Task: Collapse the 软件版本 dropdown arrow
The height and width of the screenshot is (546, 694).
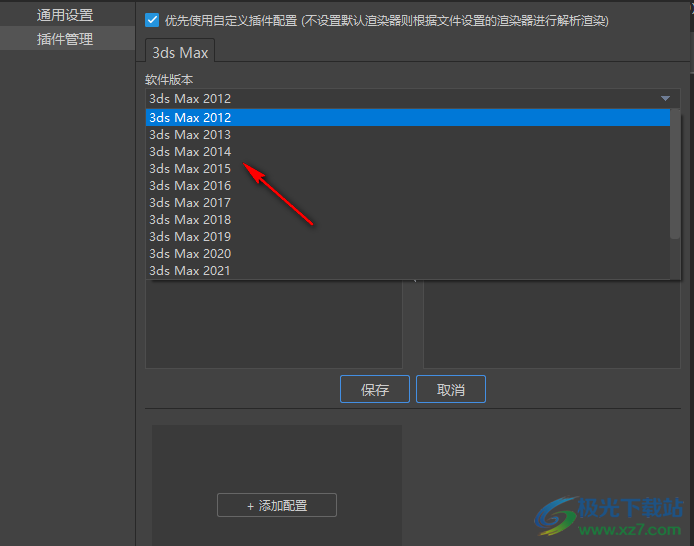Action: coord(665,98)
